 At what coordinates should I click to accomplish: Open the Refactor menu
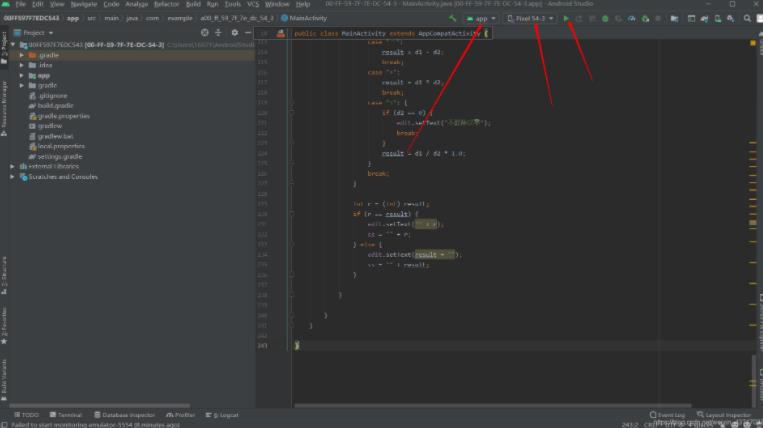(x=166, y=4)
